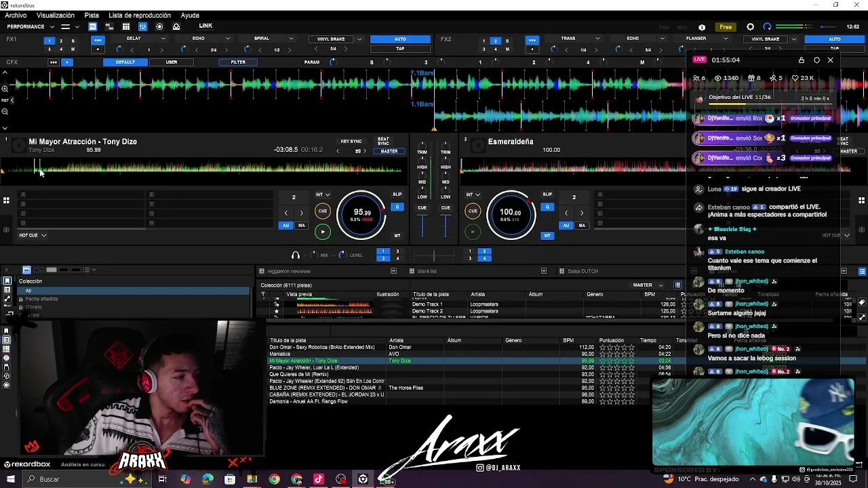Click deck 1 CUE button

tap(323, 211)
